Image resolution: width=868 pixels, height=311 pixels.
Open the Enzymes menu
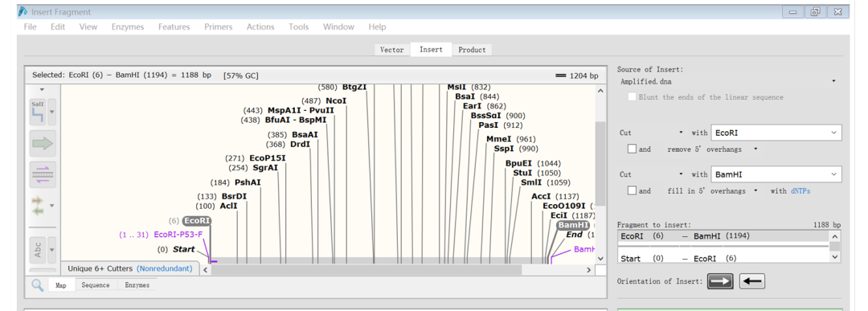click(127, 27)
